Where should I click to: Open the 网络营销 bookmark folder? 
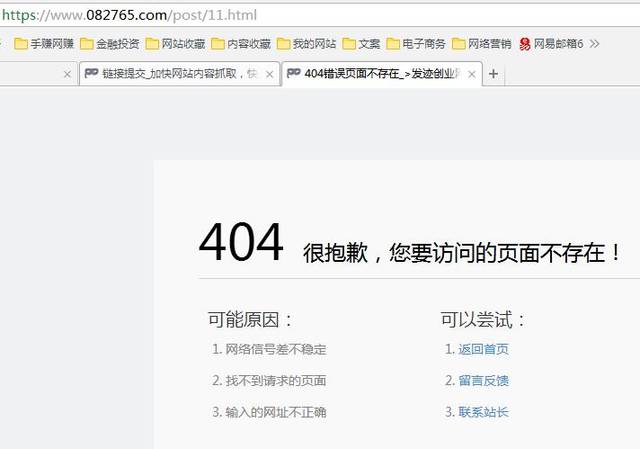pyautogui.click(x=482, y=44)
